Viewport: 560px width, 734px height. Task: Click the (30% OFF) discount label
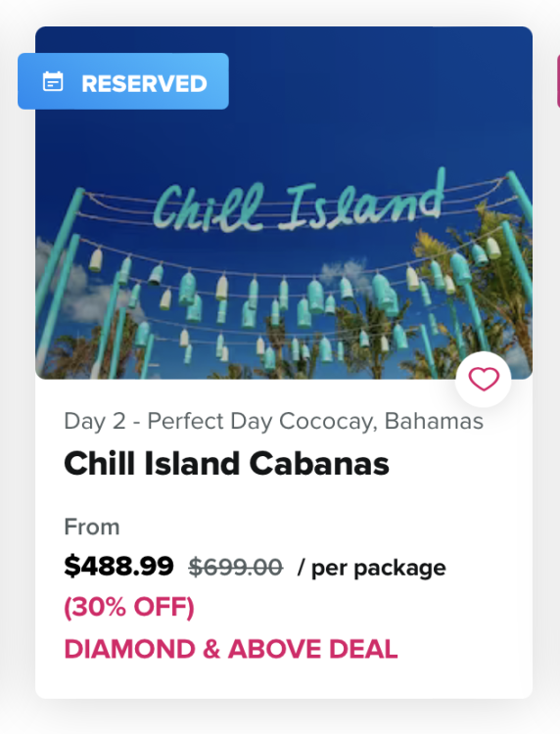pyautogui.click(x=129, y=607)
